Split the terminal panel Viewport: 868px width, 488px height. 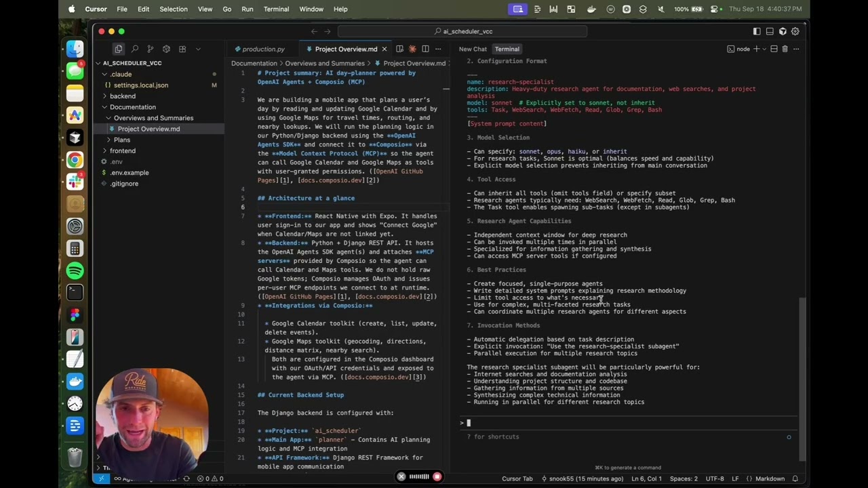coord(774,49)
